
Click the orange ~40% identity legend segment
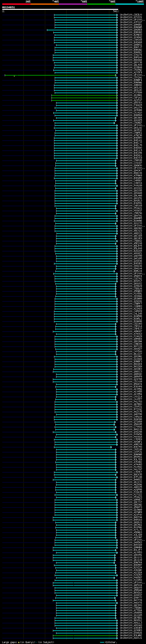[45, 4]
